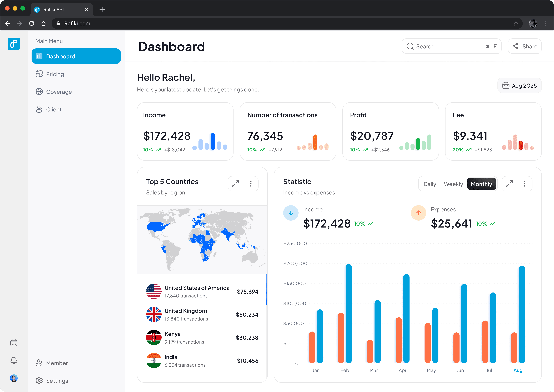Viewport: 554px width, 392px height.
Task: Switch Statistic view to Weekly
Action: [453, 184]
